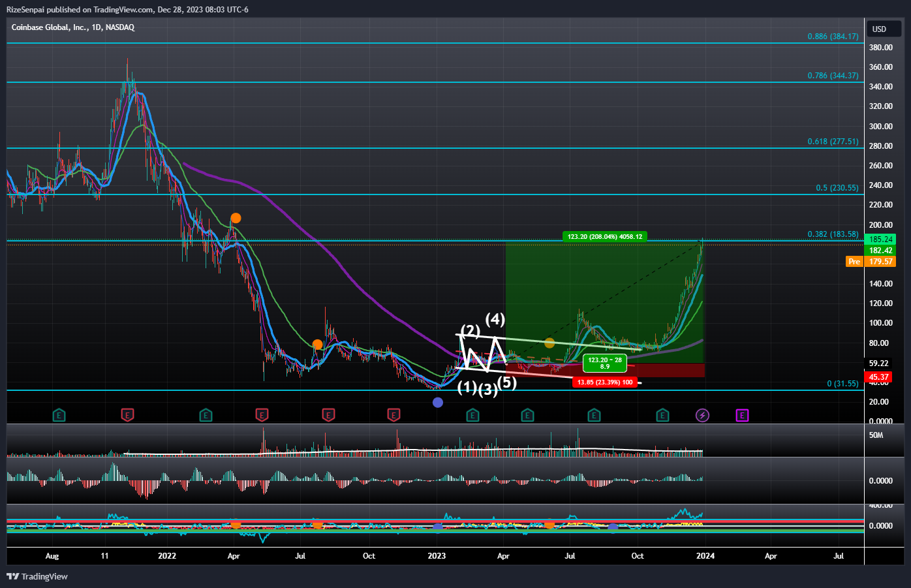Click the 2024 label on the time axis
The height and width of the screenshot is (588, 911).
coord(705,556)
